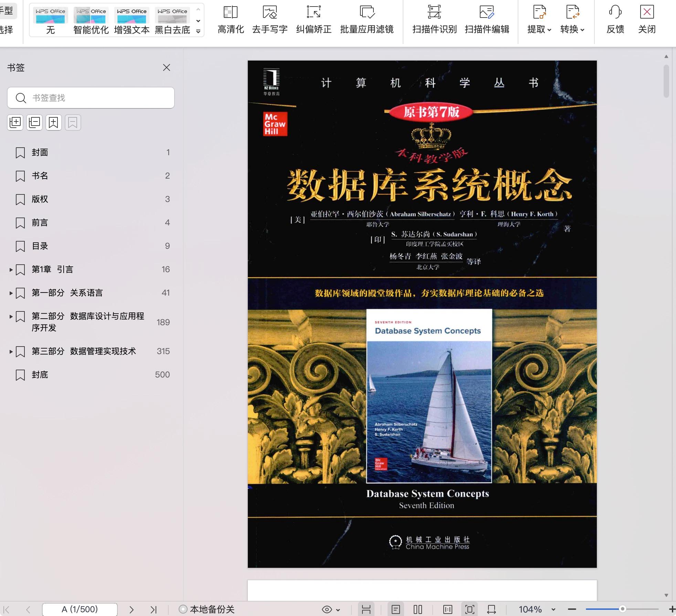Select the 增强文本 filter thumbnail
This screenshot has height=616, width=676.
[131, 21]
